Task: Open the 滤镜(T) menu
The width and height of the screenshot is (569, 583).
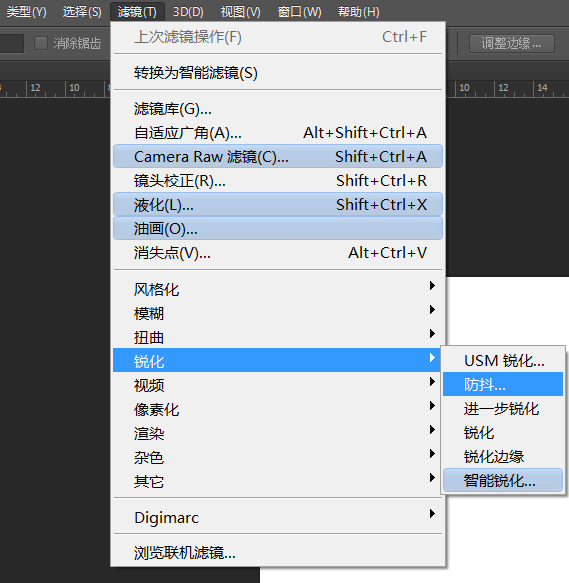Action: pos(137,12)
